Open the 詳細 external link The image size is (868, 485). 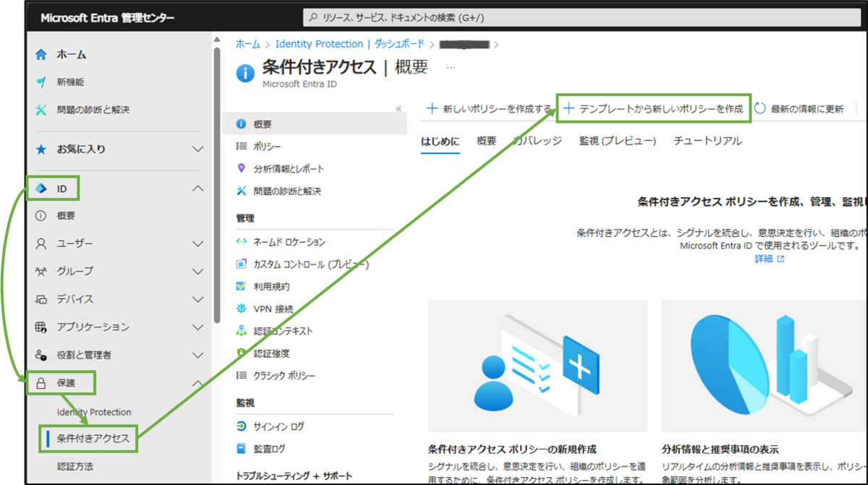[x=770, y=259]
